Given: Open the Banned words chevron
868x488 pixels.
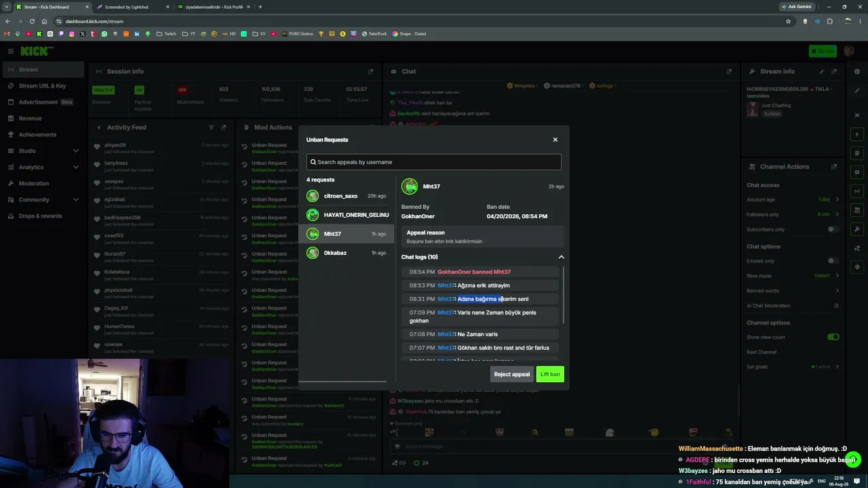Looking at the screenshot, I should pos(837,291).
